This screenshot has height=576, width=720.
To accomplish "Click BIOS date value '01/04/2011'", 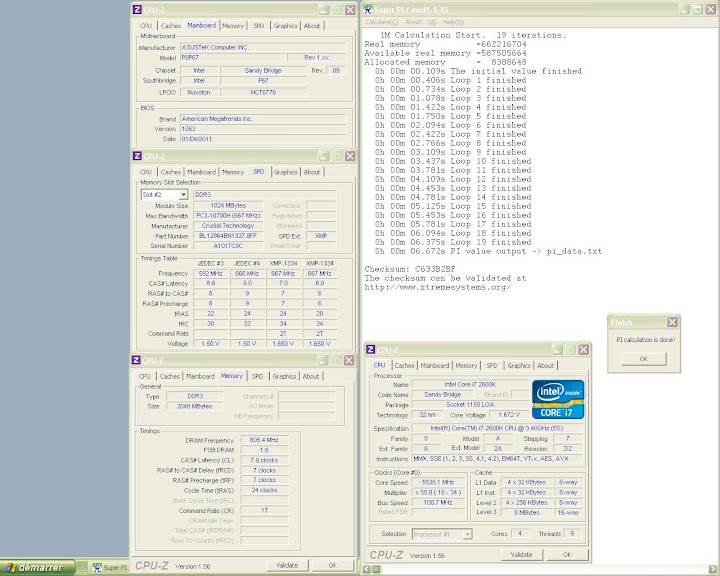I will tap(263, 139).
